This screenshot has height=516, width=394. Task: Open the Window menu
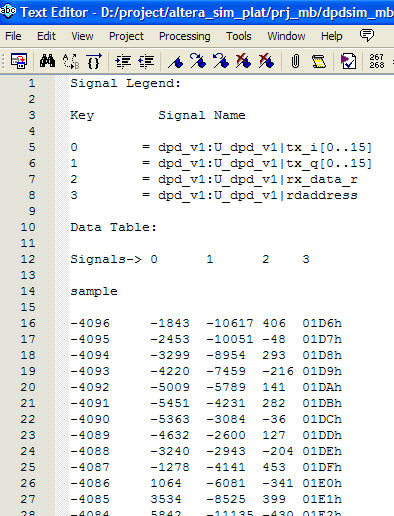pos(286,36)
